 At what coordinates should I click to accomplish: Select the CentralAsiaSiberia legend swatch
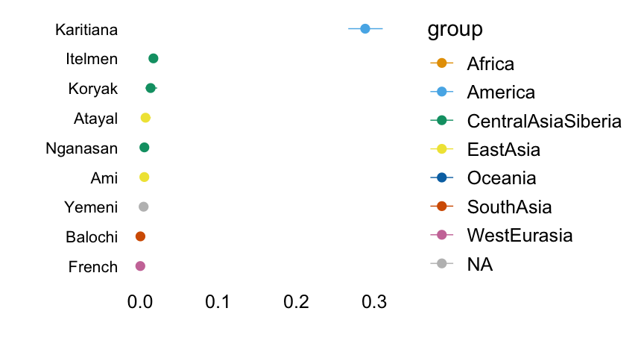(441, 121)
